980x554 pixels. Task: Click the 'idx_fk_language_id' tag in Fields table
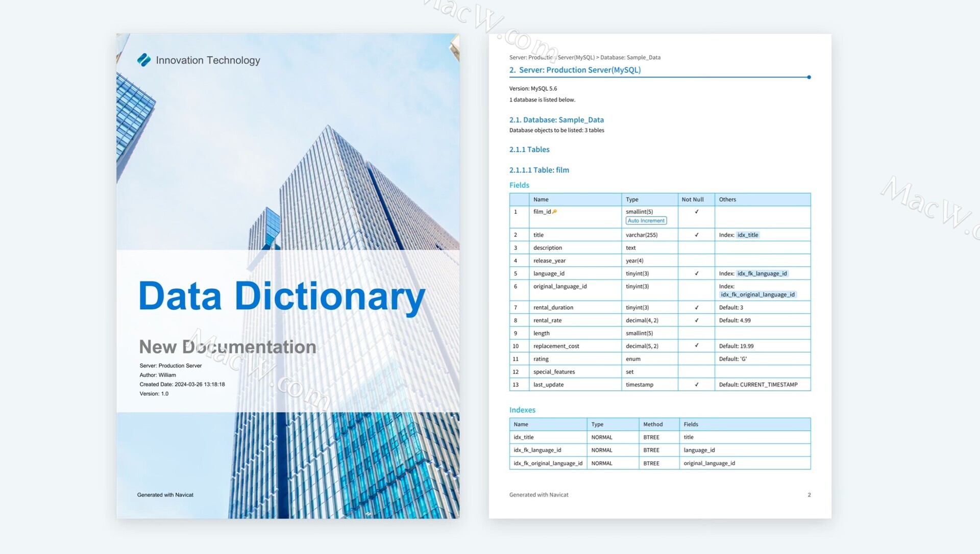(x=762, y=274)
